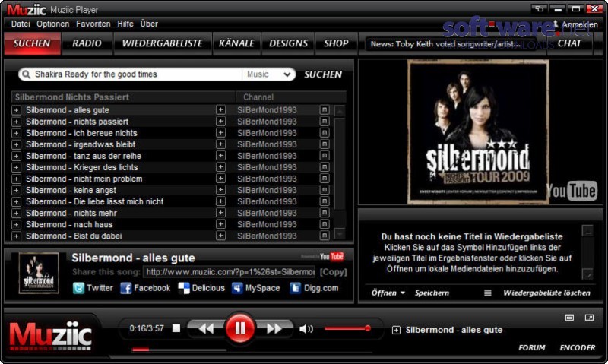Viewport: 608px width, 364px height.
Task: Open the ENCODER link
Action: [577, 348]
